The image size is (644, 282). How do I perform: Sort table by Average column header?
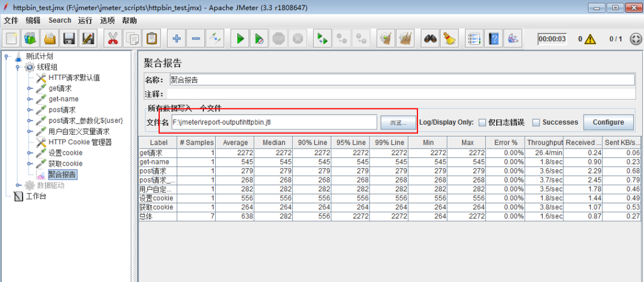pos(236,142)
